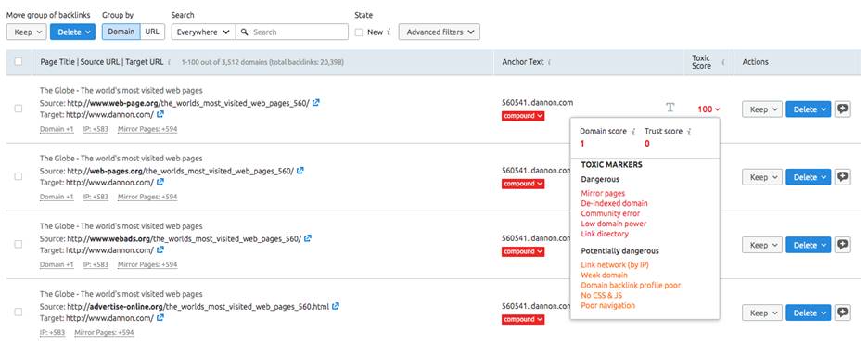The height and width of the screenshot is (345, 868).
Task: Click Mirror Pages: +594 in web-pages.org row
Action: click(147, 197)
